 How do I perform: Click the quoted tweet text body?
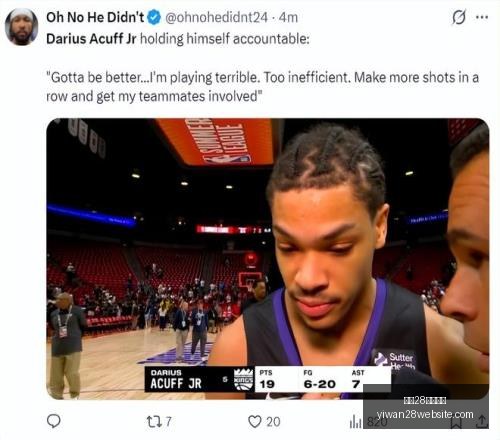pyautogui.click(x=262, y=87)
